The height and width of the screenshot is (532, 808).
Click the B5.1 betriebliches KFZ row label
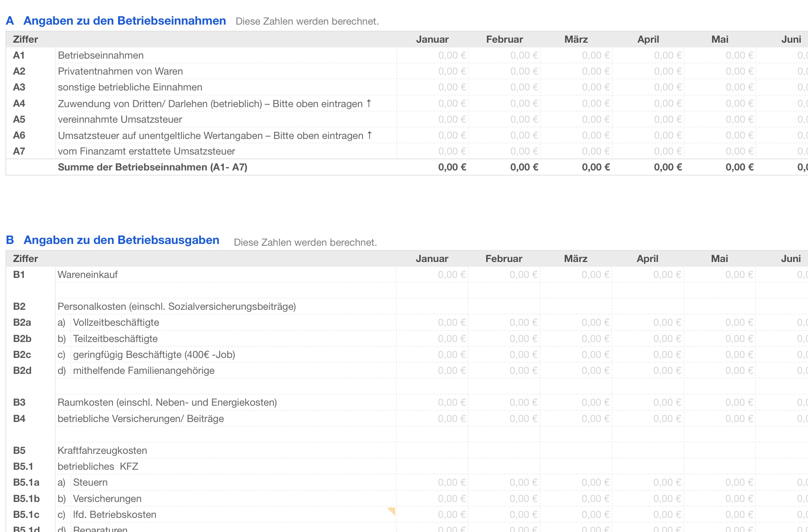click(x=98, y=466)
